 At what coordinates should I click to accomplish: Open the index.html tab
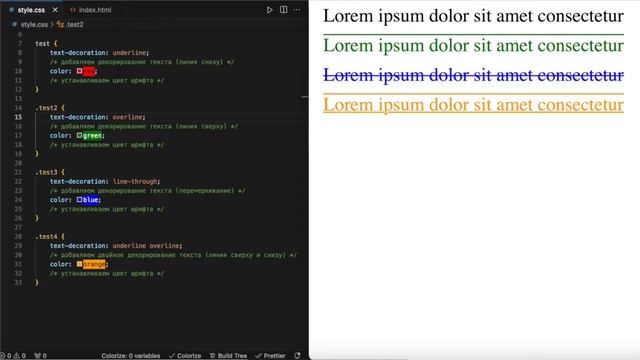coord(91,10)
